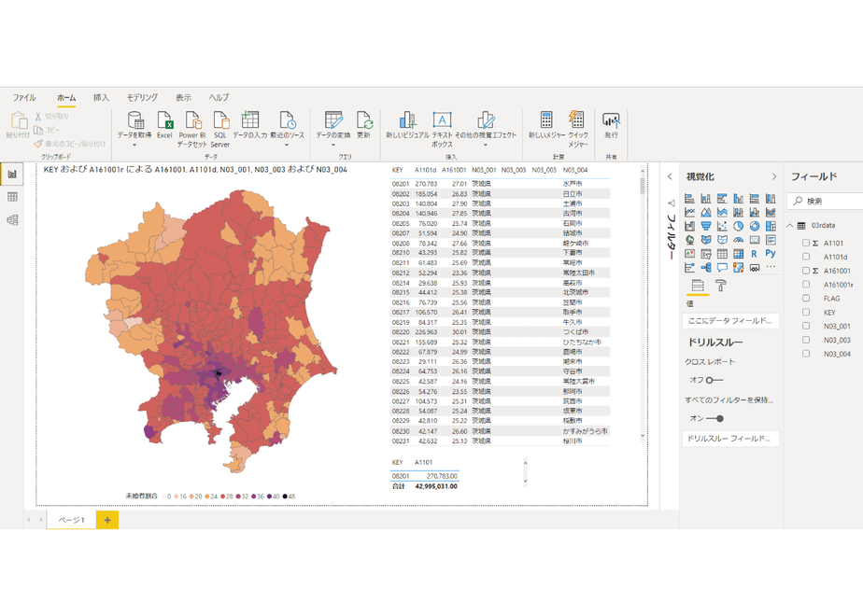Select the donut chart visual
The width and height of the screenshot is (863, 616).
(755, 226)
